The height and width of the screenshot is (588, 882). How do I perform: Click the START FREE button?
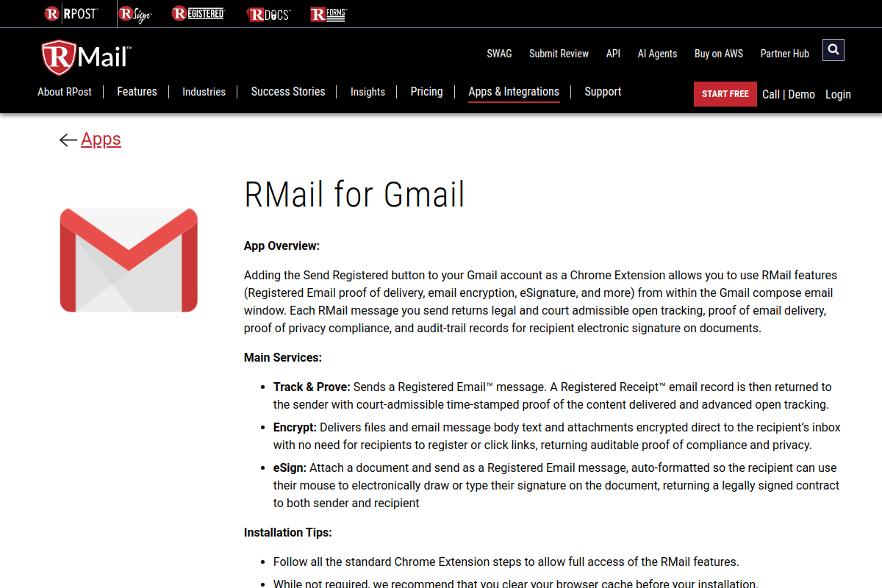coord(725,94)
